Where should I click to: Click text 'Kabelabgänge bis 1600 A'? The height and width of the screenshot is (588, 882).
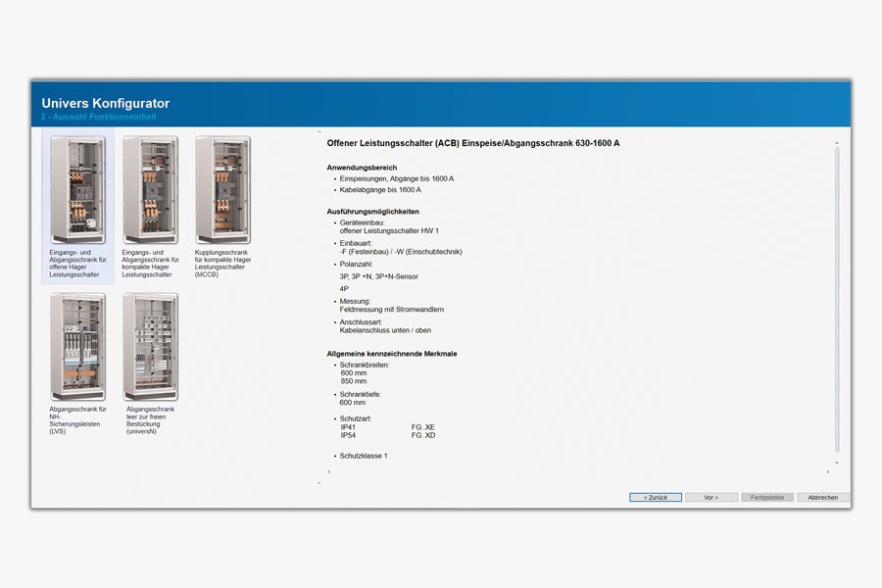click(x=380, y=189)
